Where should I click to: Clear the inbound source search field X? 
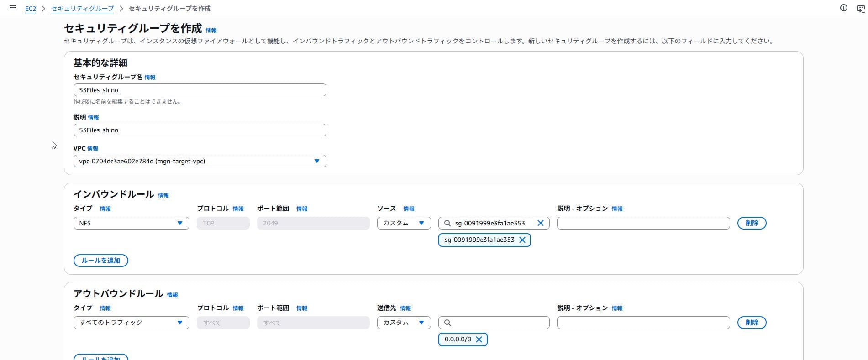540,223
